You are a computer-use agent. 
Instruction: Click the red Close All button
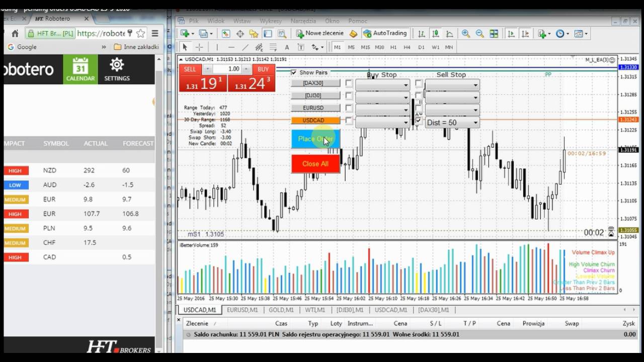point(315,164)
